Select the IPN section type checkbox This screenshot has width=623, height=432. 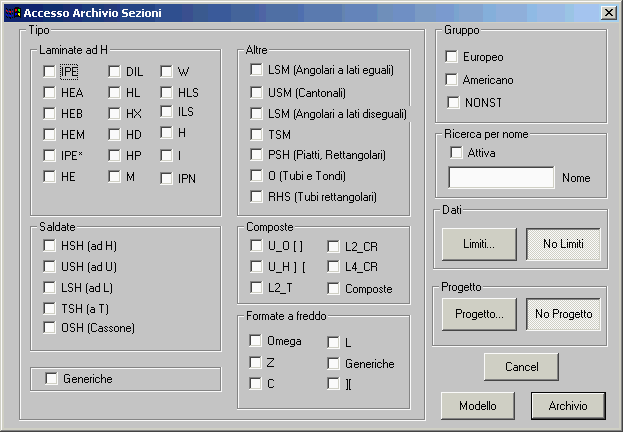pyautogui.click(x=167, y=179)
